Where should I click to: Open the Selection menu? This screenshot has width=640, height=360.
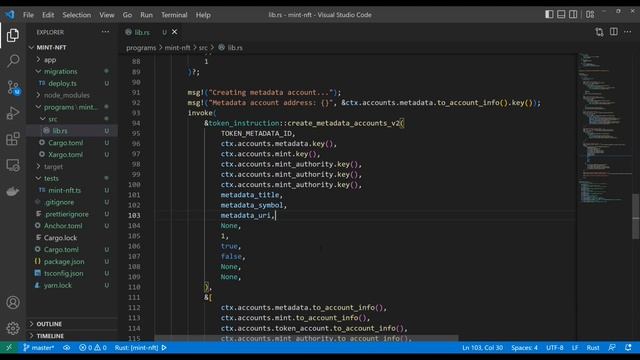click(77, 15)
